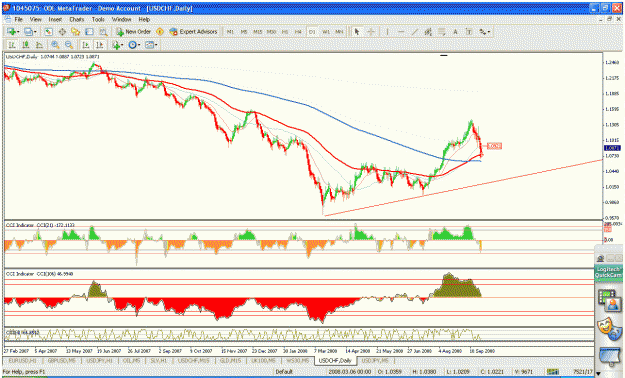Select the Text 'A' tool
Viewport: 625px width, 378px height.
[x=455, y=32]
